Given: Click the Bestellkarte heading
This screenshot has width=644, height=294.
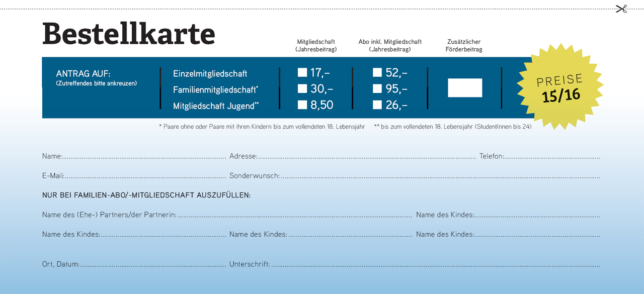Looking at the screenshot, I should pos(129,34).
